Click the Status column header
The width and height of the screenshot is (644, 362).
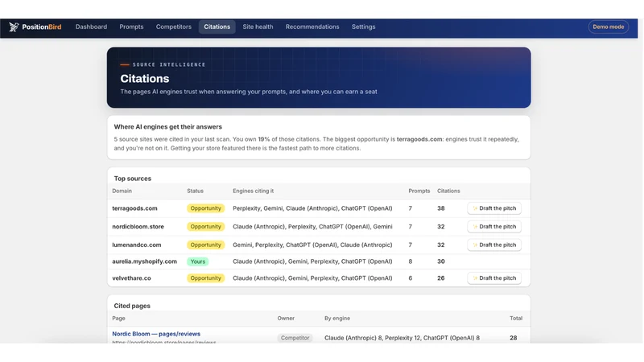(195, 191)
